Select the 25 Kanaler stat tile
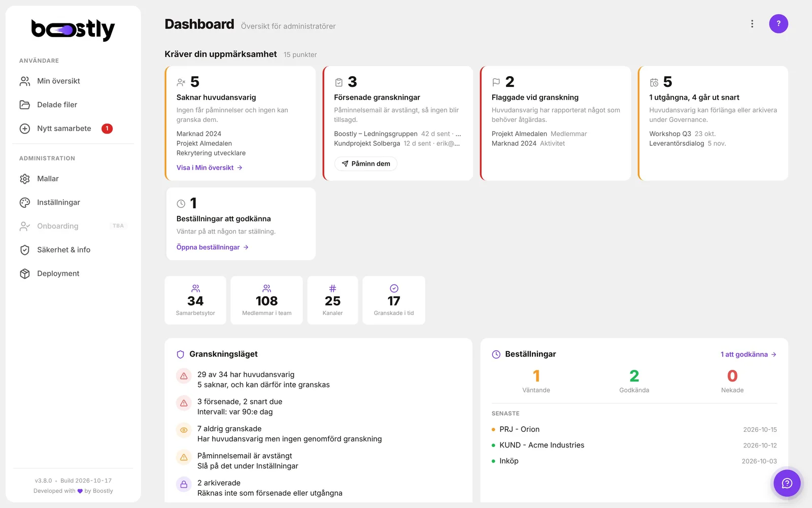Viewport: 812px width, 508px height. click(332, 300)
